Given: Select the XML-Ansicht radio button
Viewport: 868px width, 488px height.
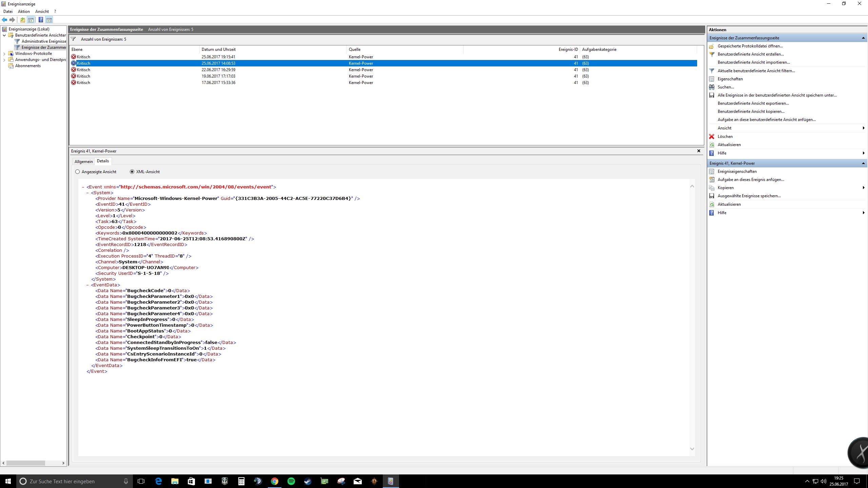Looking at the screenshot, I should point(132,172).
